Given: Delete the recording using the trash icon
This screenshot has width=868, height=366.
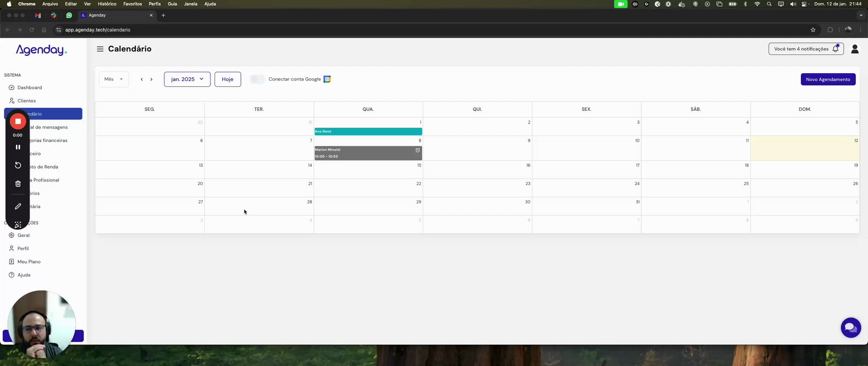Looking at the screenshot, I should pyautogui.click(x=18, y=184).
